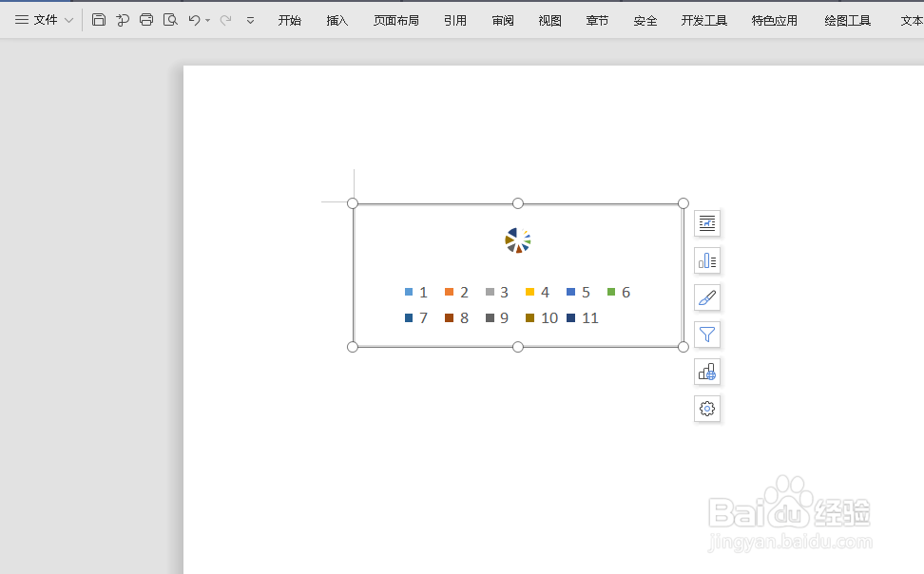Click legend entry 1 light blue swatch
Screen dimensions: 924x574
coord(409,292)
